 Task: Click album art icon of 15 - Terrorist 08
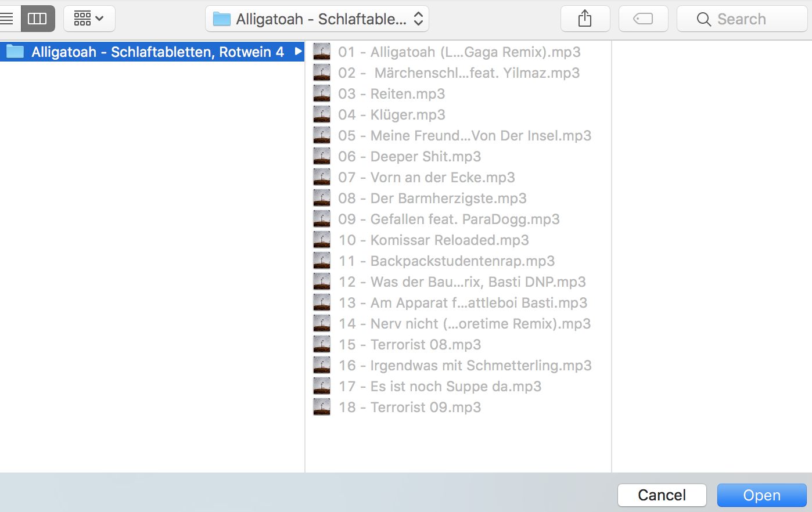pyautogui.click(x=322, y=344)
